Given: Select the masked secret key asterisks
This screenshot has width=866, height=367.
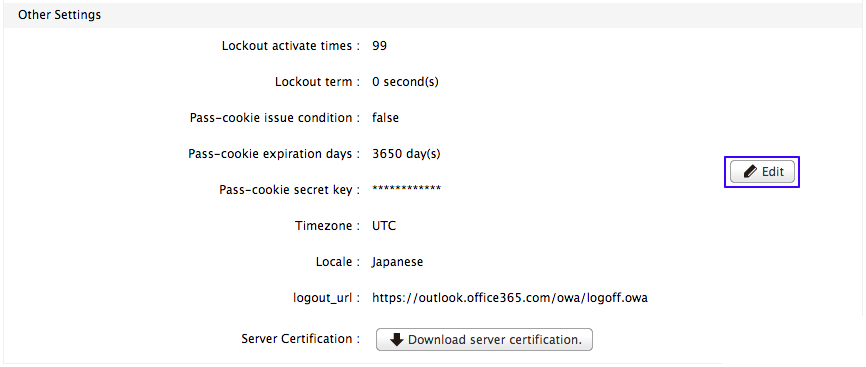Looking at the screenshot, I should coord(406,189).
